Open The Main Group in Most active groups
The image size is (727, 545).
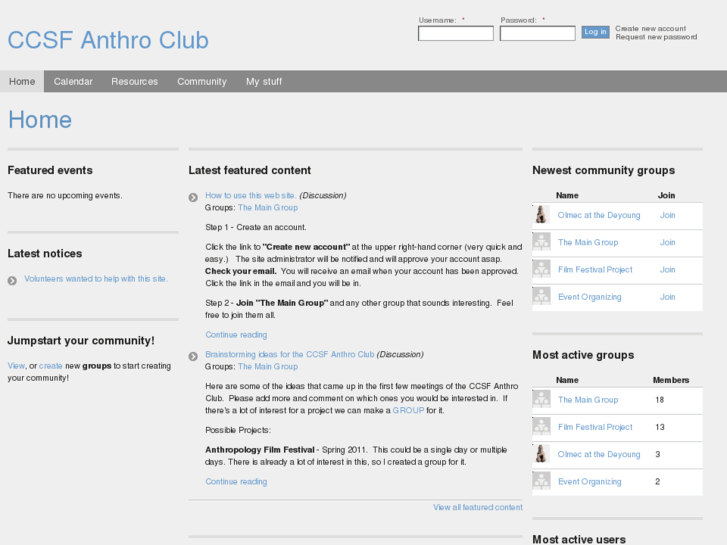point(588,400)
